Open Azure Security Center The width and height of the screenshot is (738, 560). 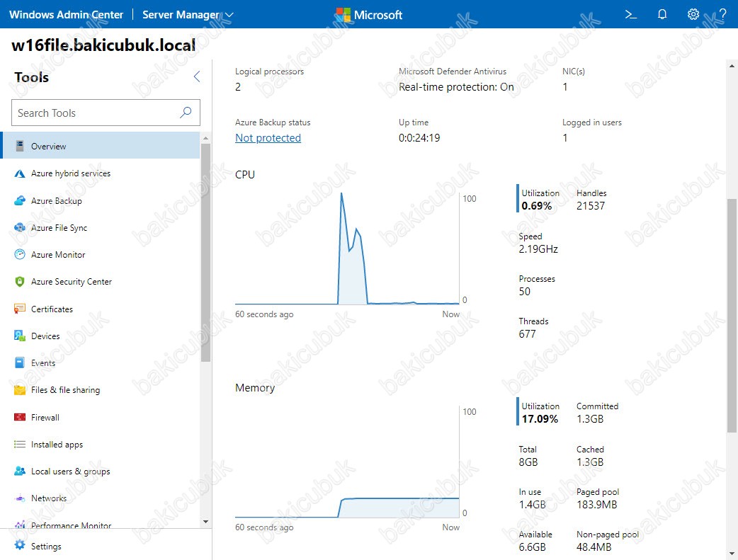101,281
